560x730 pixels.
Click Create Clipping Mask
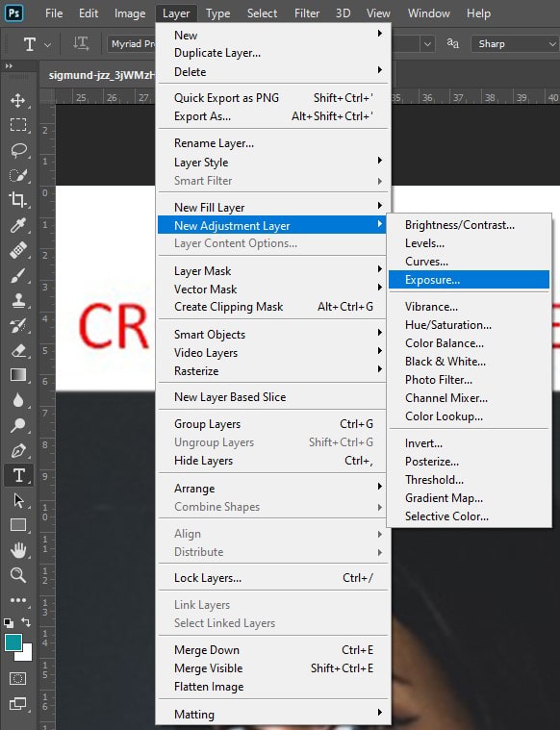(x=273, y=307)
